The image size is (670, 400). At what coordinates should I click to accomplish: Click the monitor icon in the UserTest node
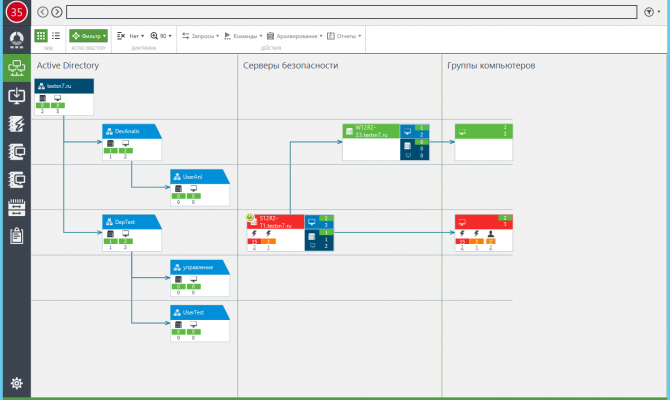[193, 325]
